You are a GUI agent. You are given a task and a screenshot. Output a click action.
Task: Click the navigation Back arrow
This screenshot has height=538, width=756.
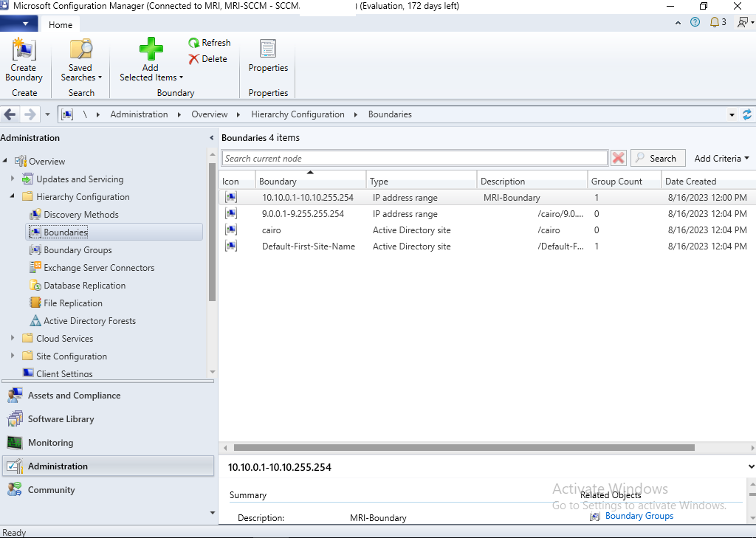pos(10,114)
